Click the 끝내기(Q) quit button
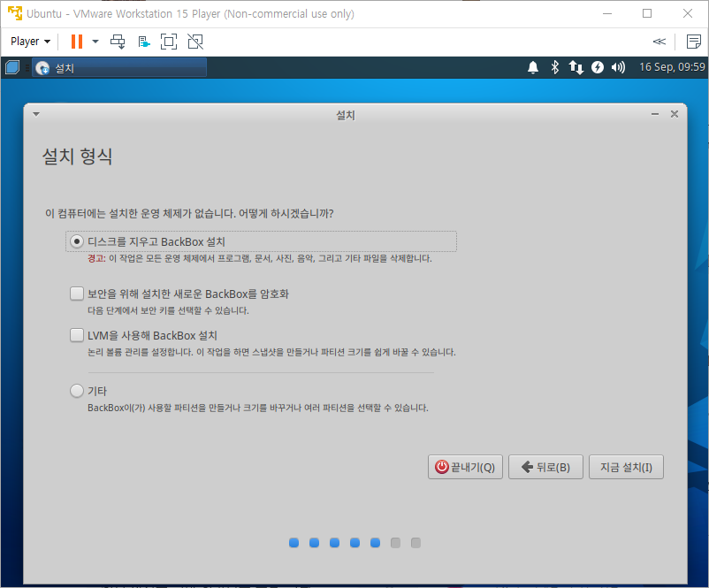 [x=465, y=467]
